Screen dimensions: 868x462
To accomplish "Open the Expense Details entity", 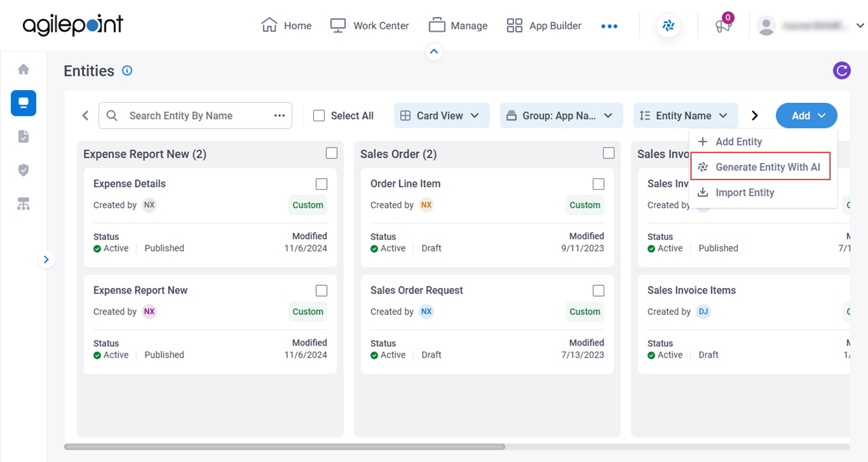I will [130, 184].
